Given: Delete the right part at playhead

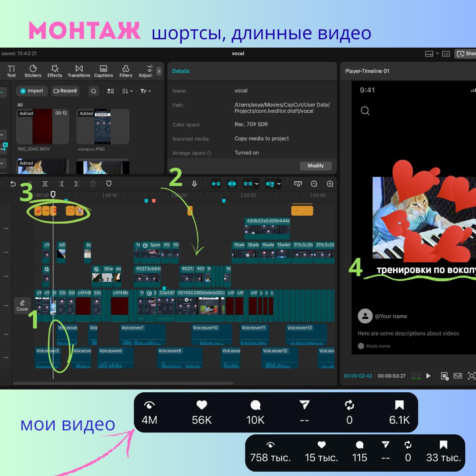Looking at the screenshot, I should (77, 184).
